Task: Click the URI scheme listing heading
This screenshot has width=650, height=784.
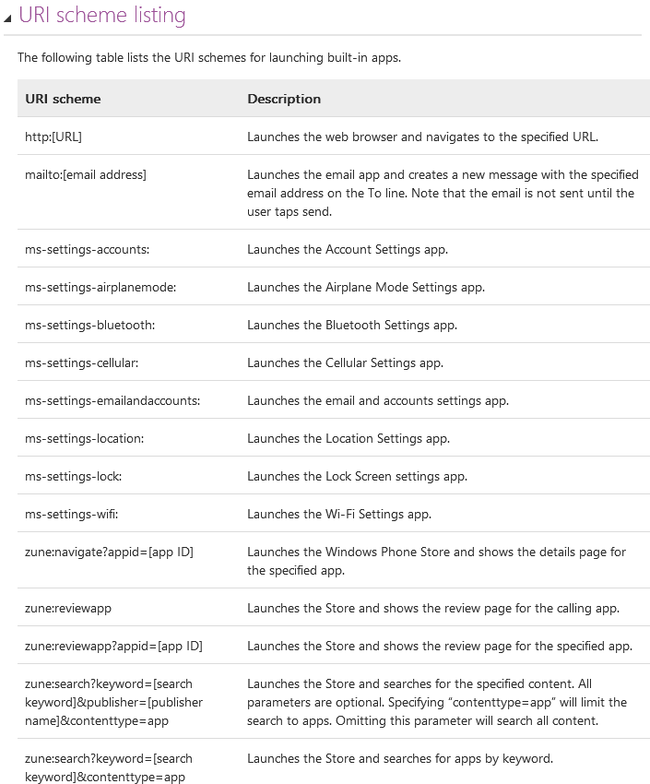Action: (x=102, y=15)
